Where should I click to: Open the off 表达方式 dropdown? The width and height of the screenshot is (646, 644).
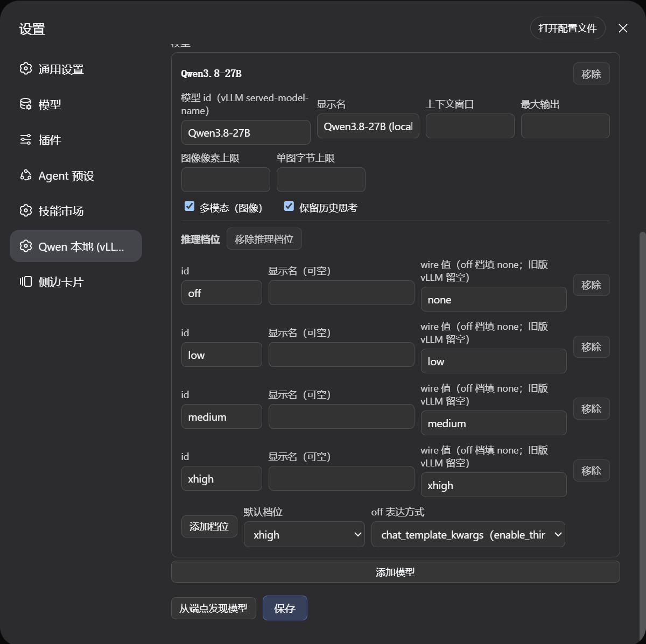pyautogui.click(x=468, y=534)
